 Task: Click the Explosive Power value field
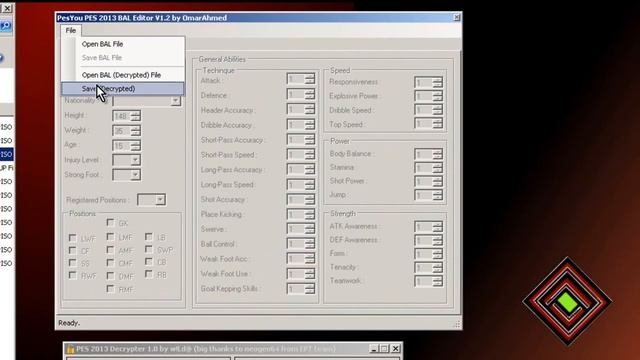(x=424, y=96)
